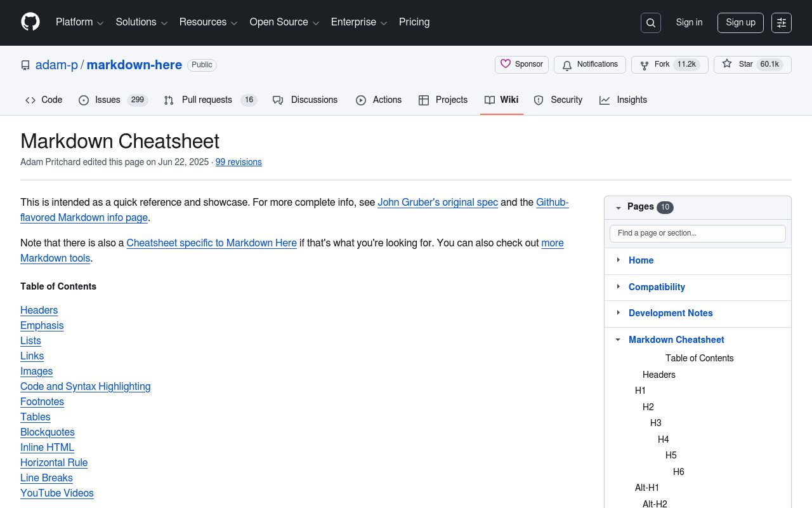This screenshot has height=508, width=812.
Task: Expand the Compatibility page tree
Action: [618, 286]
